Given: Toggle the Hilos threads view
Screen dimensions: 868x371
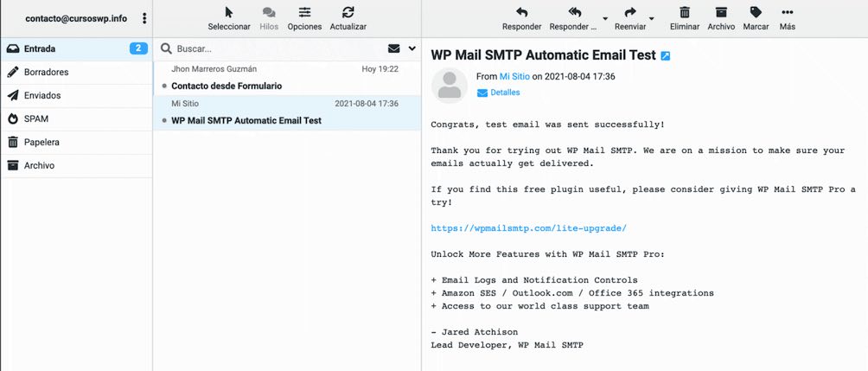Looking at the screenshot, I should (x=269, y=18).
